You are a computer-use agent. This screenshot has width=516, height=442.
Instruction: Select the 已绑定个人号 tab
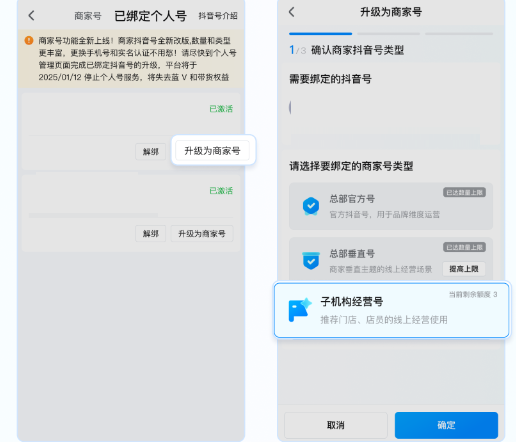[x=150, y=16]
